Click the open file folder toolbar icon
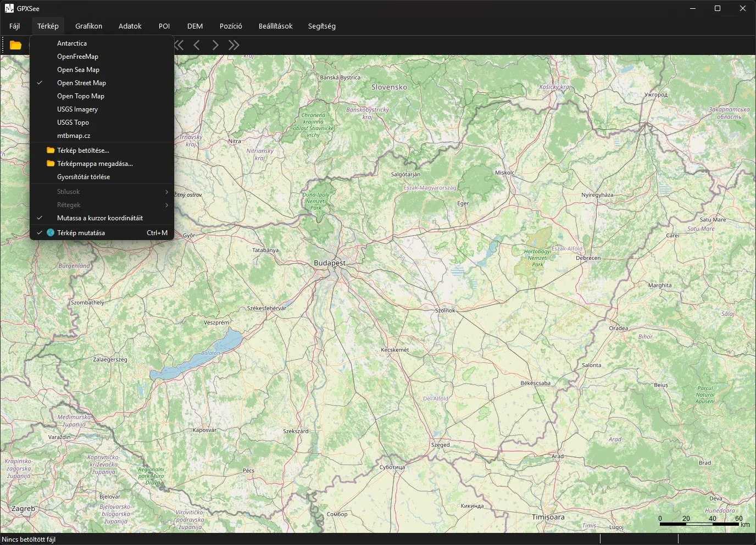Image resolution: width=756 pixels, height=545 pixels. tap(15, 45)
